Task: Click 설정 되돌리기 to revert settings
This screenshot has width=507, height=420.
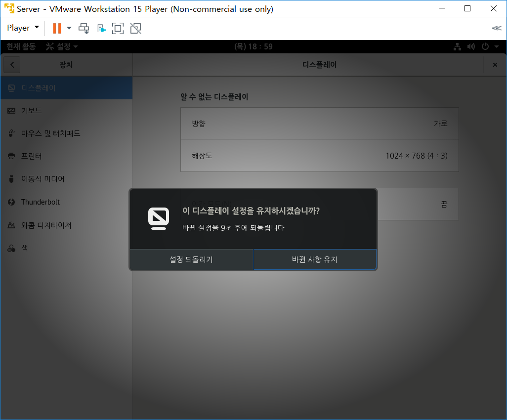Action: [191, 259]
